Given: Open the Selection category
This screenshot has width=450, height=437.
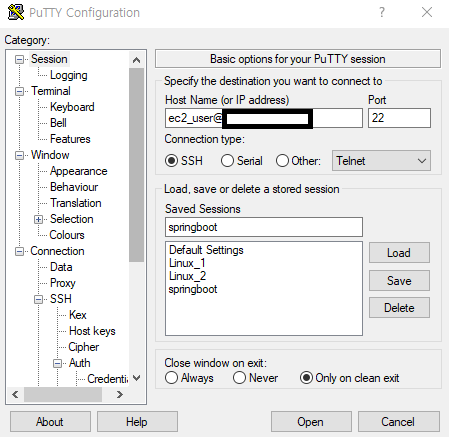Looking at the screenshot, I should [x=72, y=219].
